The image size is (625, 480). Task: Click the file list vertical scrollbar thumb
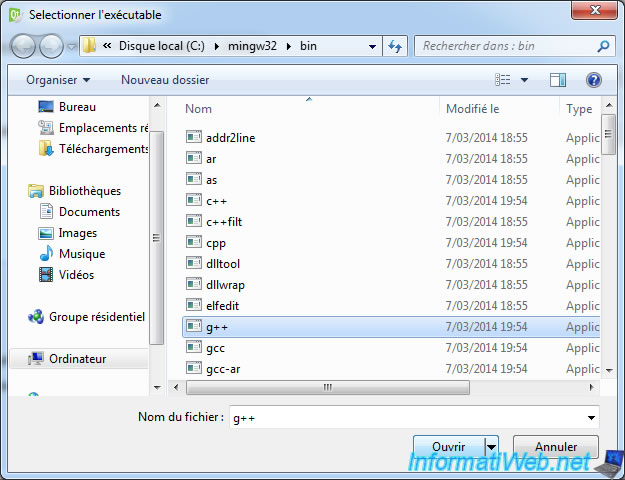[608, 134]
